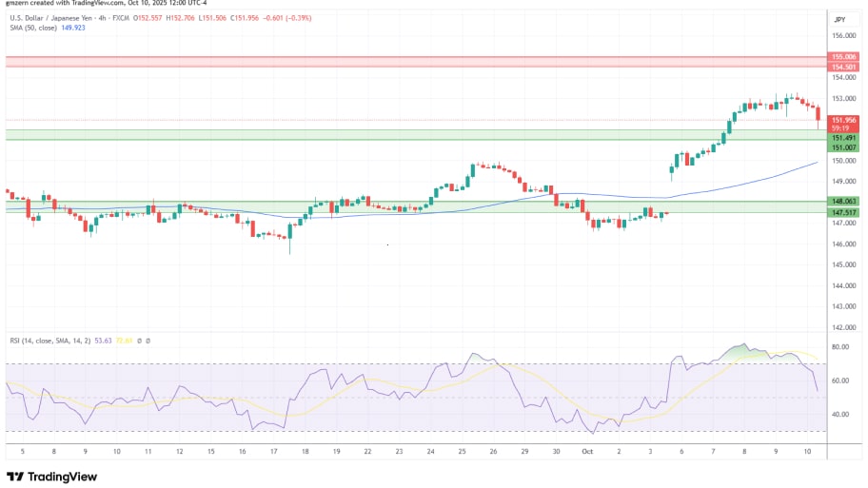The height and width of the screenshot is (488, 868).
Task: Click the current price label 151.956
Action: click(x=843, y=120)
